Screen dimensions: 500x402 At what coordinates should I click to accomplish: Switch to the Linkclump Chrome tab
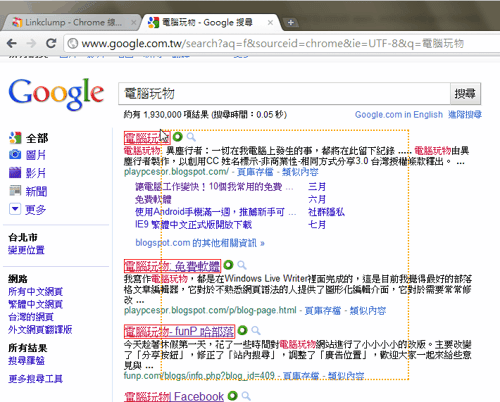point(72,22)
